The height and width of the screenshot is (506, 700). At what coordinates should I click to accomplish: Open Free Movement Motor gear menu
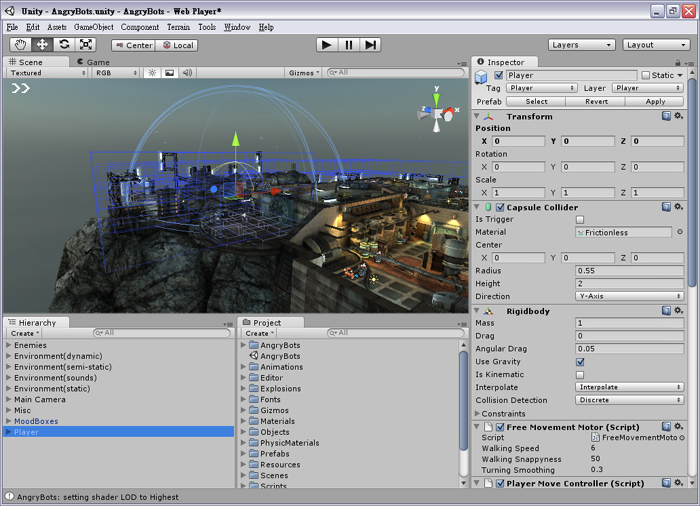[679, 427]
